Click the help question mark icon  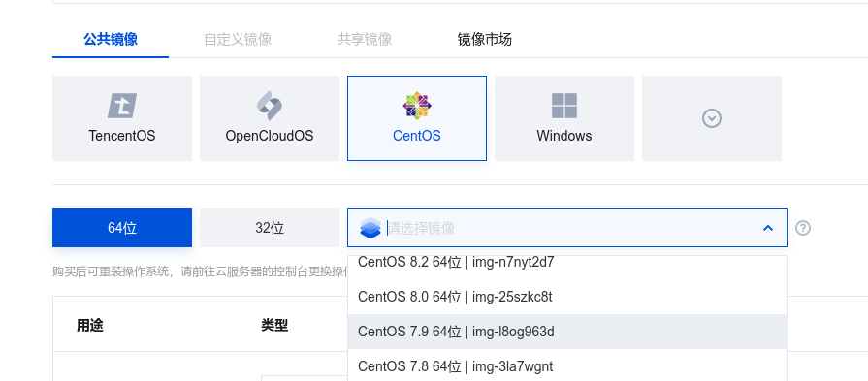point(803,228)
